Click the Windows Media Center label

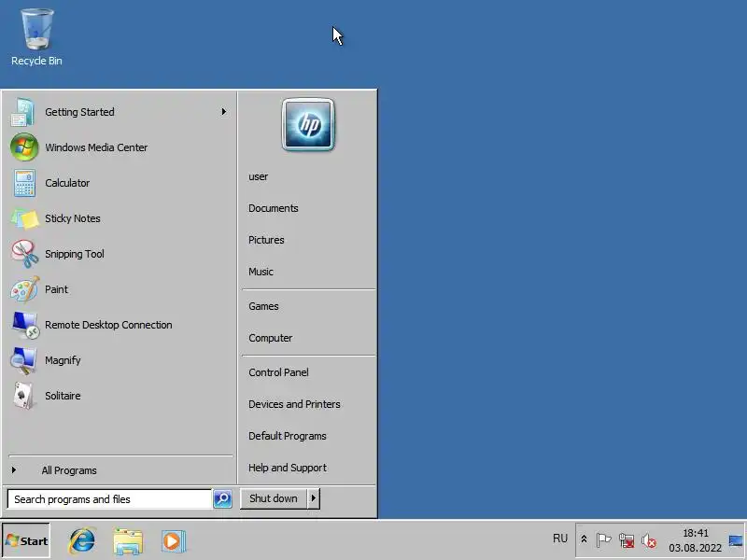(x=96, y=147)
